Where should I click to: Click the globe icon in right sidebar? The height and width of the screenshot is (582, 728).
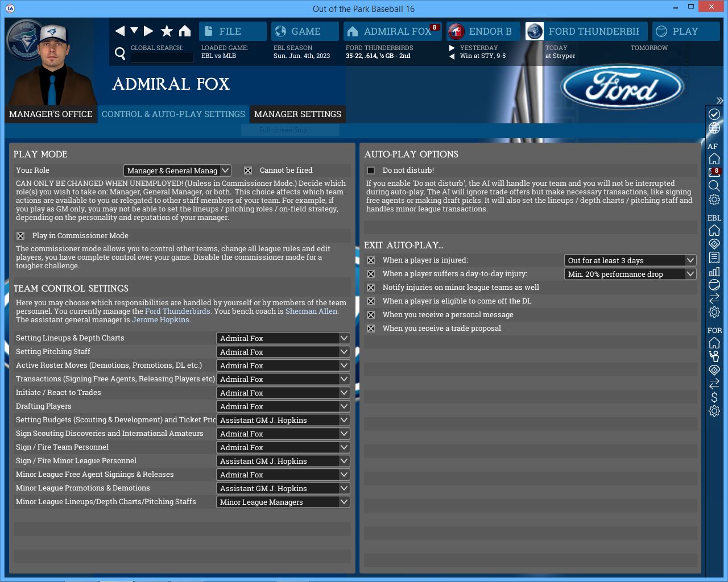coord(714,128)
